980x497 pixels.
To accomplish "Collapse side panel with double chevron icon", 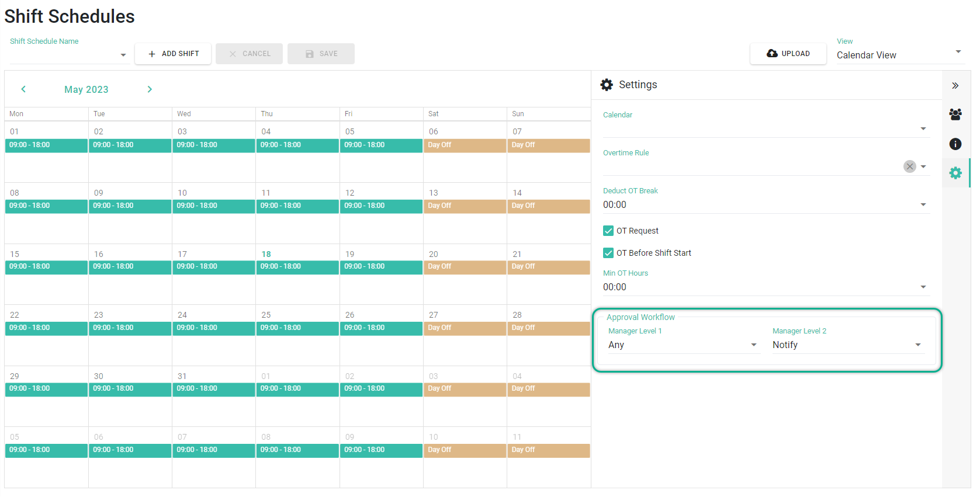I will tap(955, 86).
